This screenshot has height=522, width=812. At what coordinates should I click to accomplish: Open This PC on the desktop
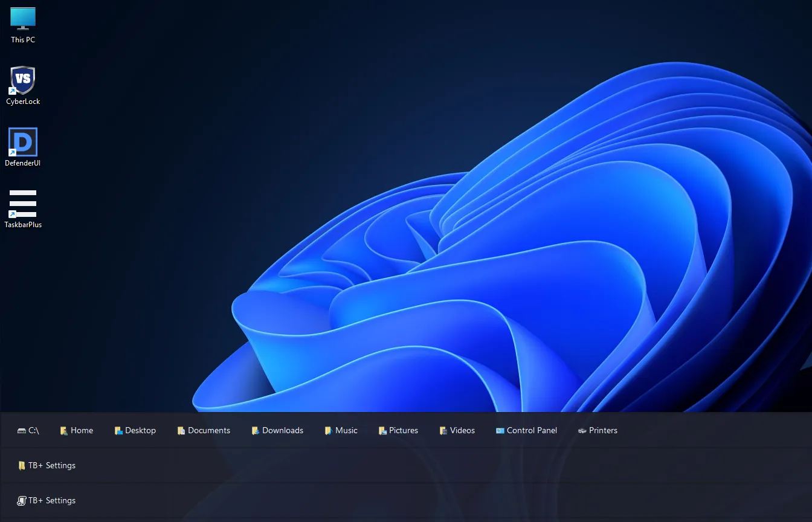tap(22, 19)
